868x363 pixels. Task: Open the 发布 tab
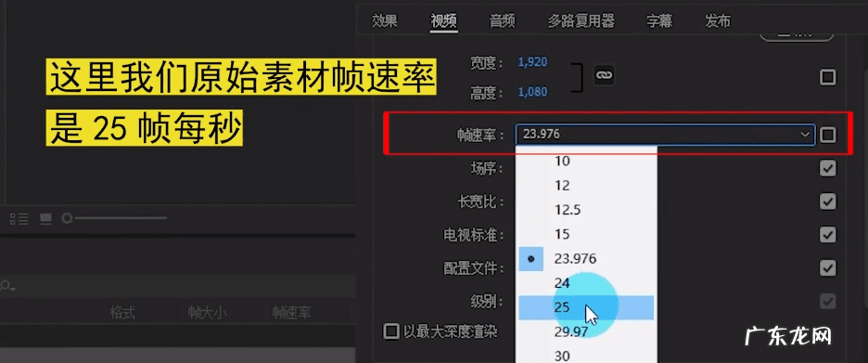[718, 21]
